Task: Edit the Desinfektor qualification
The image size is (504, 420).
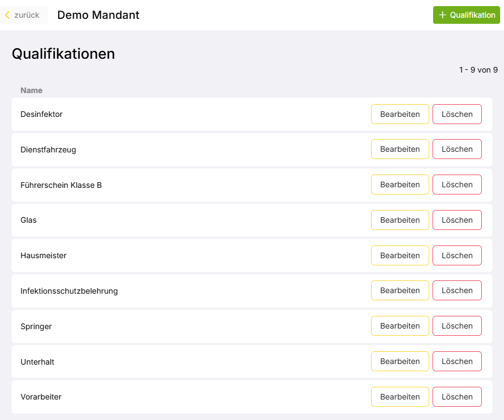Action: click(400, 114)
